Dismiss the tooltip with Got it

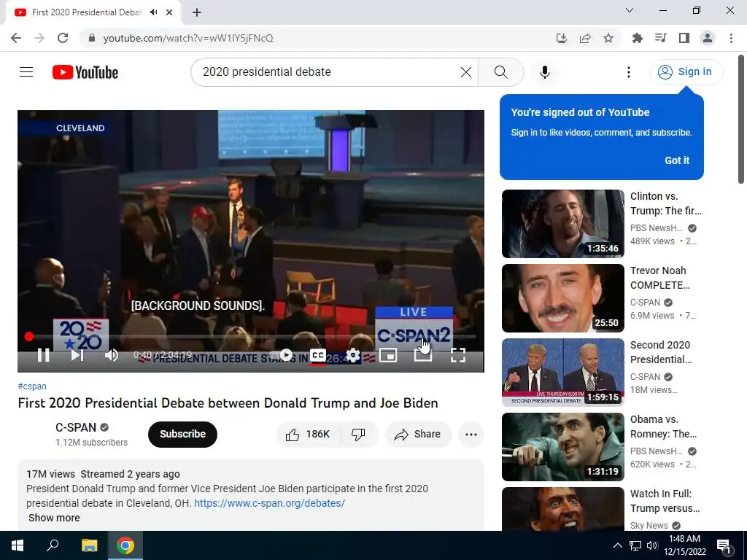(677, 160)
